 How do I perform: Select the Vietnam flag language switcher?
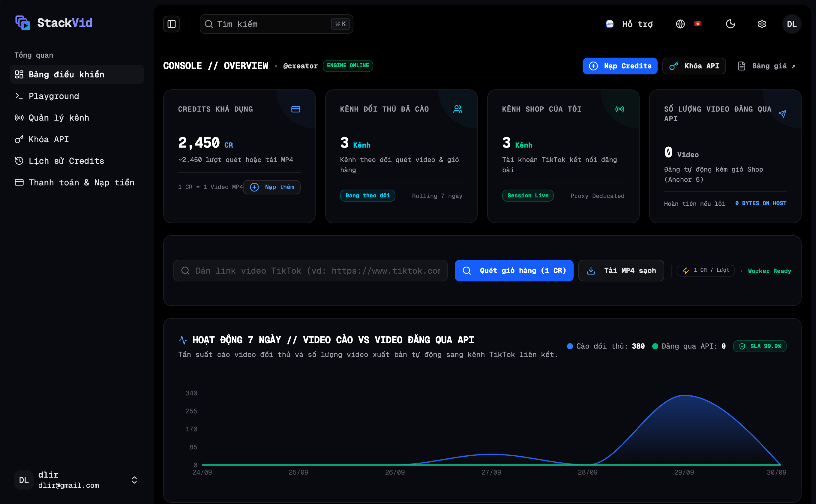tap(698, 24)
